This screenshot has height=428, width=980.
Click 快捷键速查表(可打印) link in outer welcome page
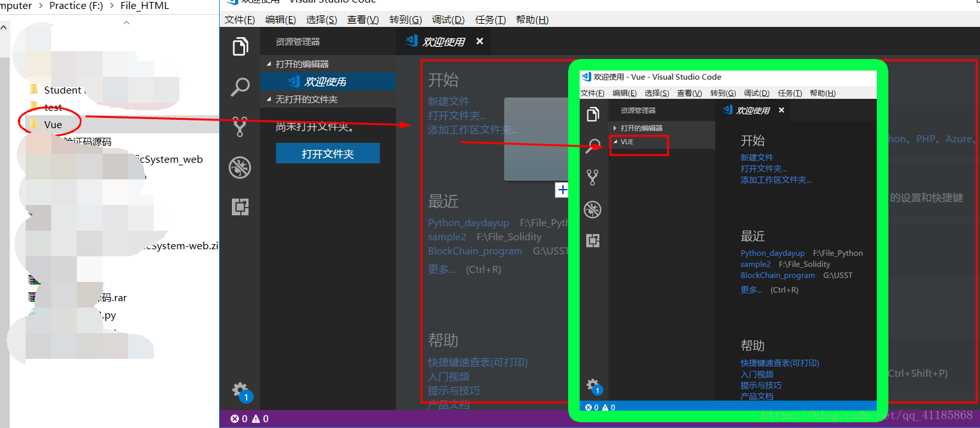[478, 363]
